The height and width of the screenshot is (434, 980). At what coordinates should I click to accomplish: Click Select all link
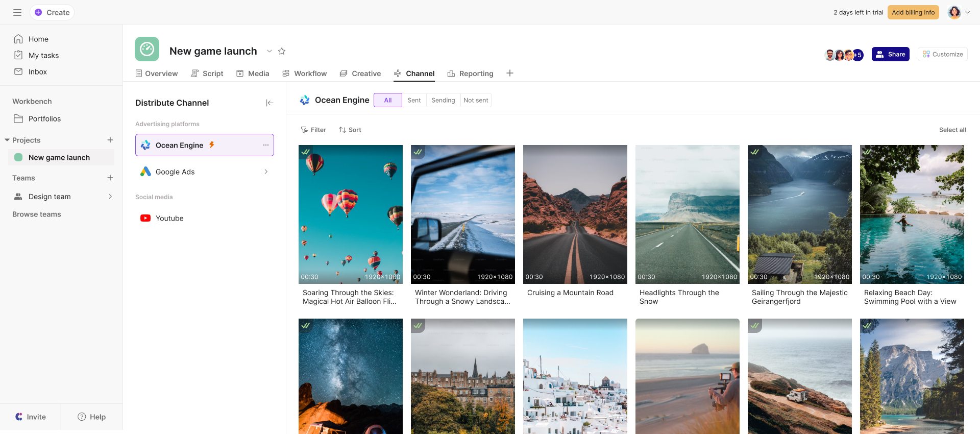click(952, 130)
